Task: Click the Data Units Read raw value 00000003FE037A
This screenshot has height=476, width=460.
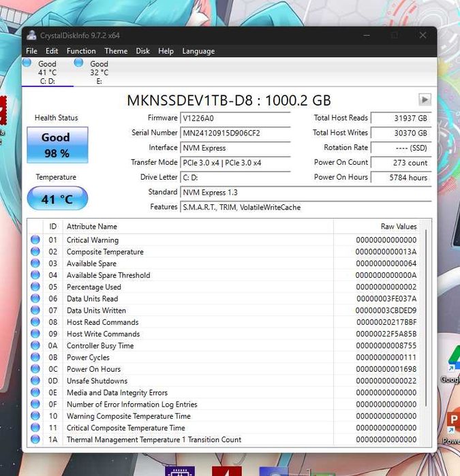Action: (386, 299)
